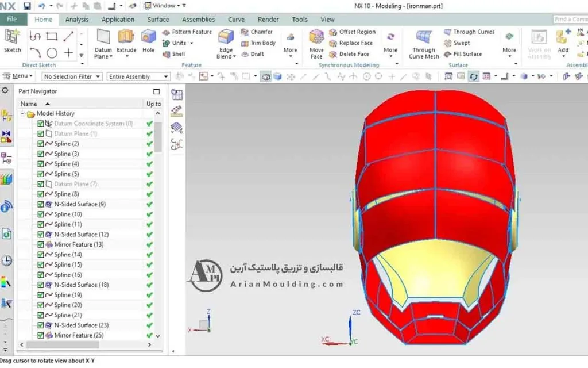
Task: Click the Chamfer button
Action: (x=257, y=32)
